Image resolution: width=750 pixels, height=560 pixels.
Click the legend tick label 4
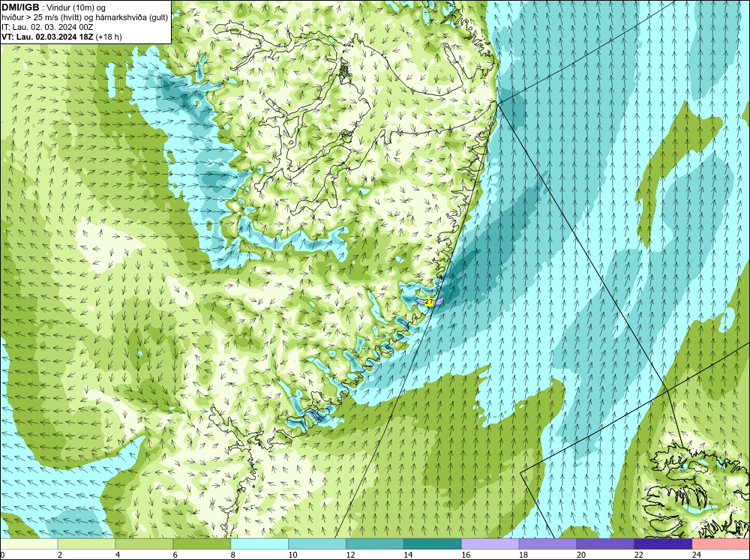tap(118, 555)
